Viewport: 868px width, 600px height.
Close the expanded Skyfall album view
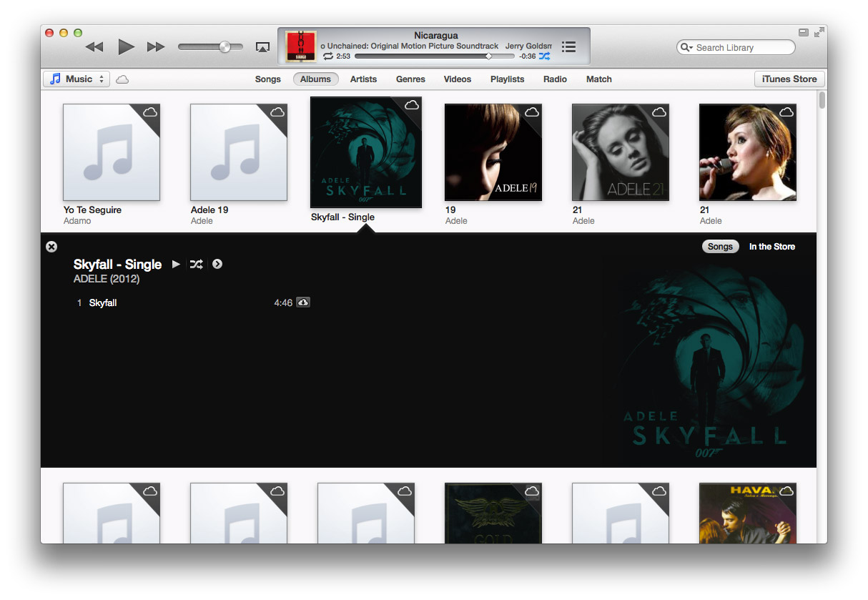(x=51, y=247)
